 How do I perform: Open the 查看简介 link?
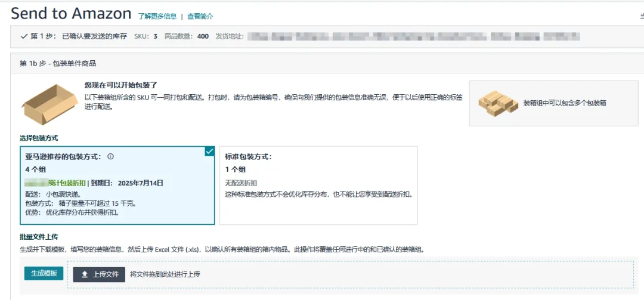pos(200,16)
